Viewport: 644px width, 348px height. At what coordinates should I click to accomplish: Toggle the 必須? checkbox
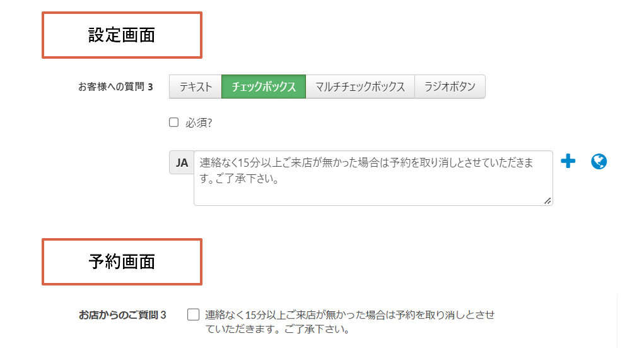point(173,122)
